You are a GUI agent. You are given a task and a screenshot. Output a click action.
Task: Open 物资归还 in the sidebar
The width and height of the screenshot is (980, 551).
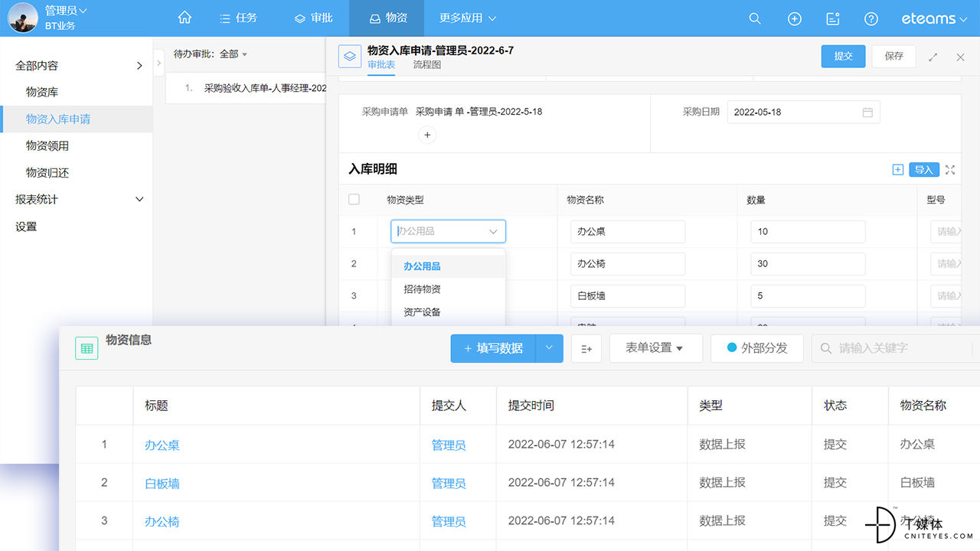47,173
